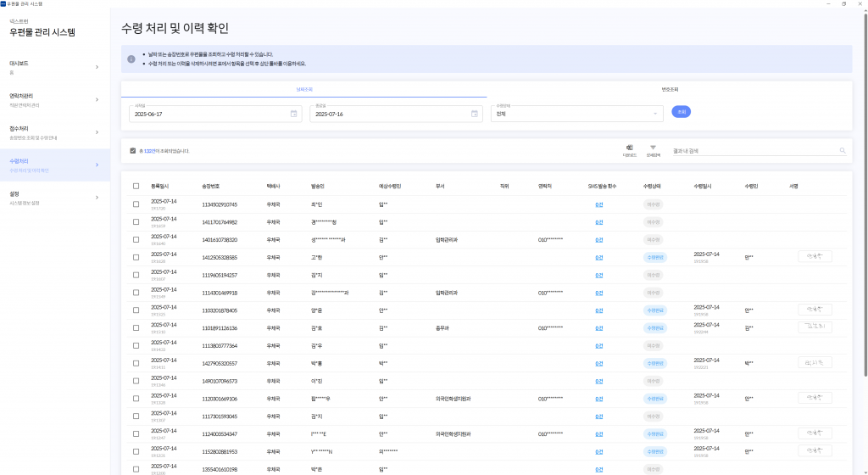Check the row with tracking number 1134502910745

[136, 204]
